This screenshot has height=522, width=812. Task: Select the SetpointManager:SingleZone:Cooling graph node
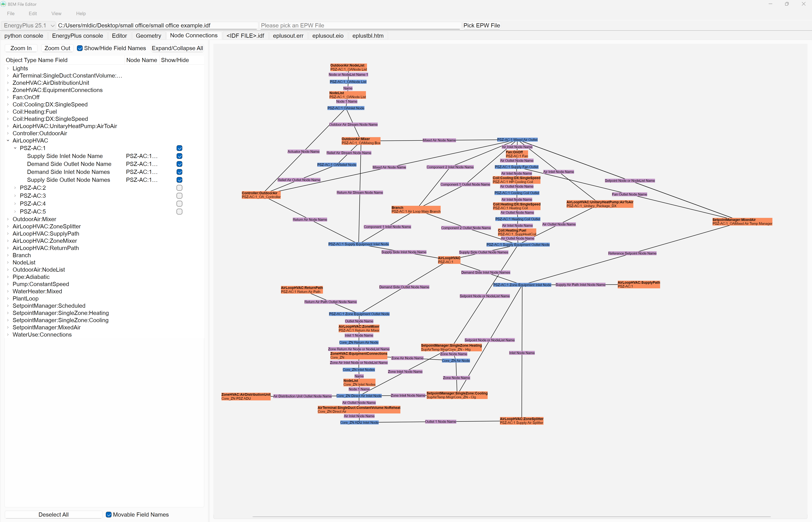pos(457,395)
